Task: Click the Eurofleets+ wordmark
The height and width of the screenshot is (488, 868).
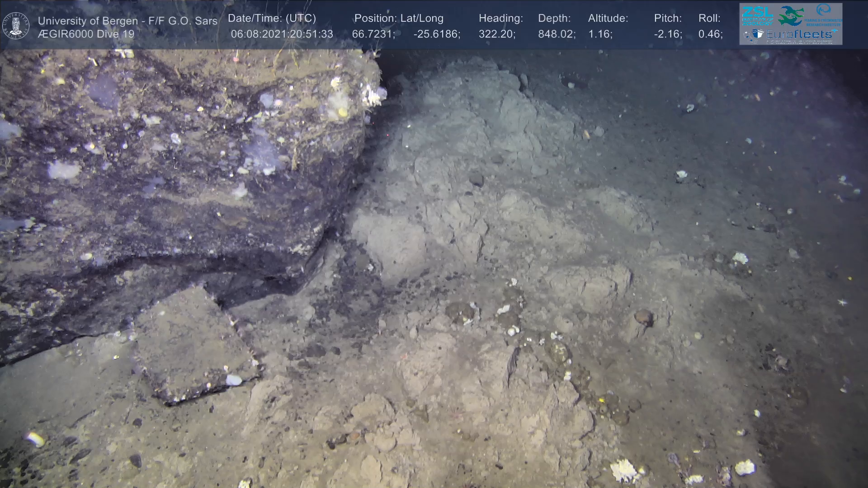Action: (802, 34)
